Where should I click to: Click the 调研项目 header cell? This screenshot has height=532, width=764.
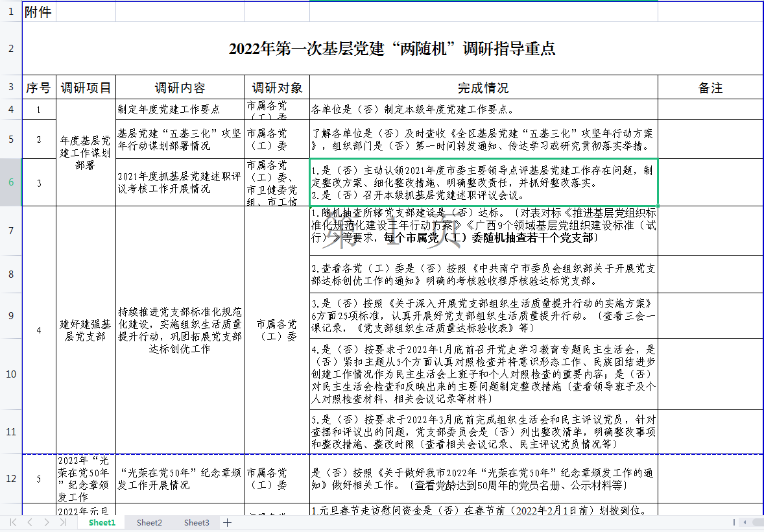pyautogui.click(x=86, y=88)
